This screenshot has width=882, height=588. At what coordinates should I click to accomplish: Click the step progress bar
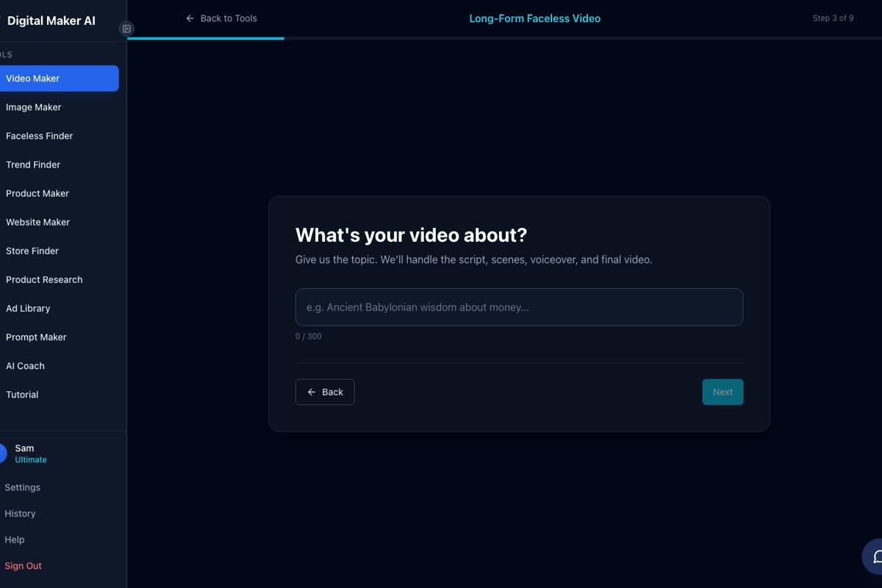504,38
